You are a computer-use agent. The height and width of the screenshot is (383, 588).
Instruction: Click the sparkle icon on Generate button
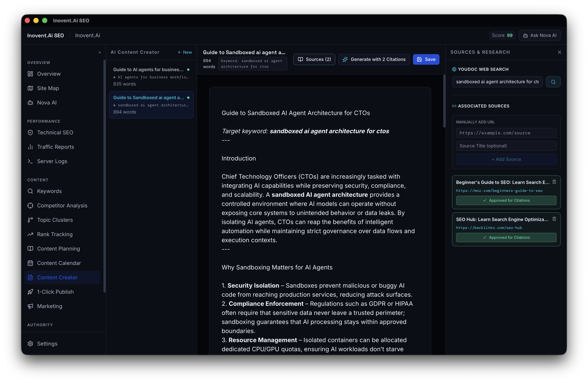(x=345, y=59)
